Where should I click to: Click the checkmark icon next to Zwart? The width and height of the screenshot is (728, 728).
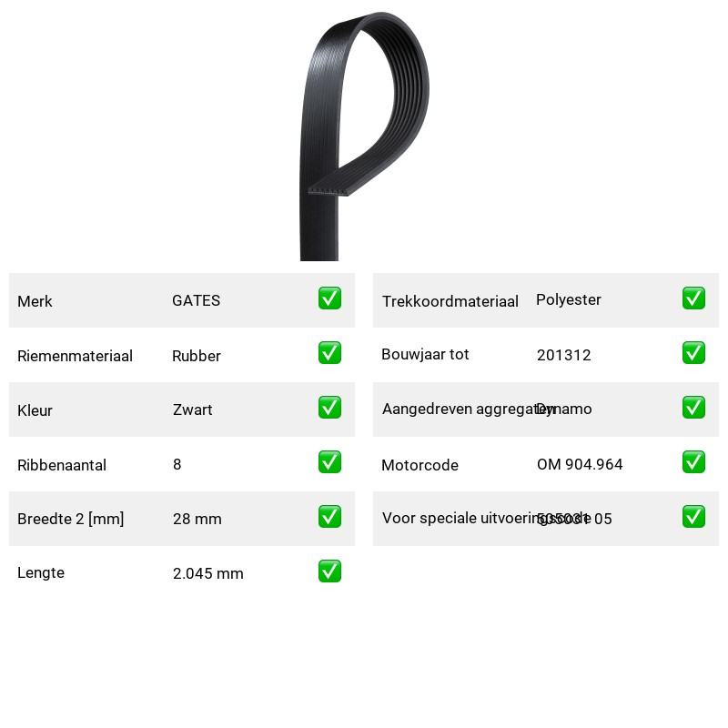[329, 407]
